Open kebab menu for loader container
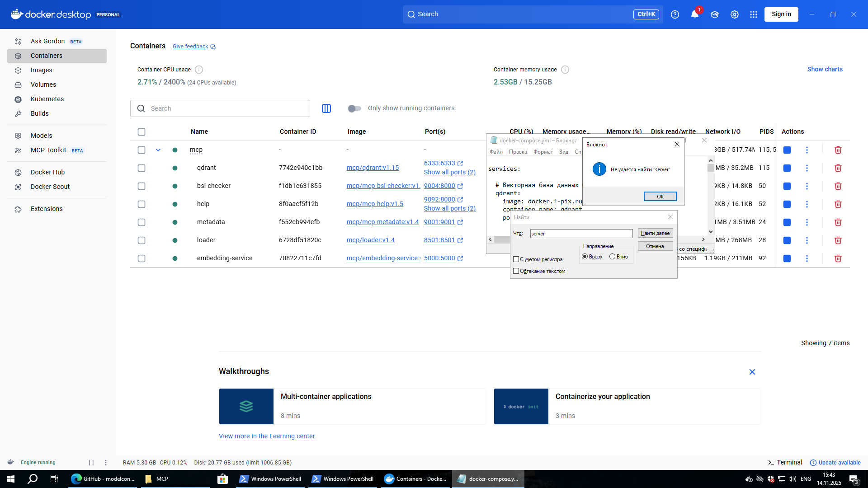The width and height of the screenshot is (868, 488). pyautogui.click(x=807, y=240)
